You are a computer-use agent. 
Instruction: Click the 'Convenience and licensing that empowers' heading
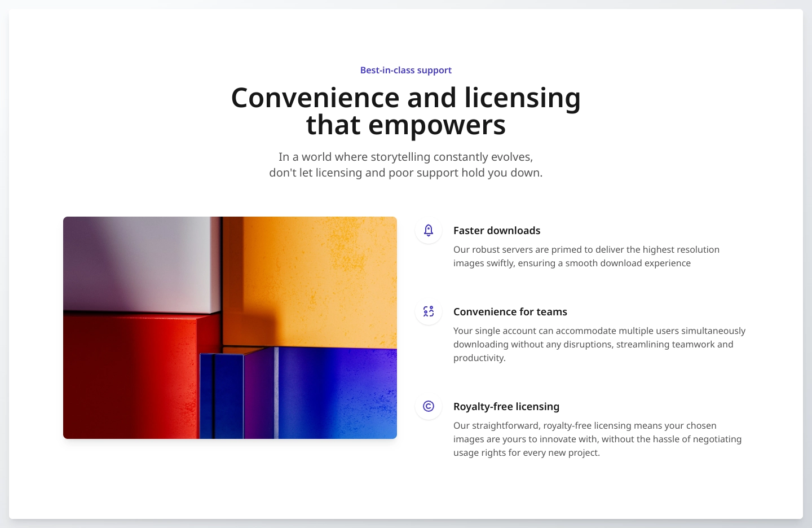[405, 111]
